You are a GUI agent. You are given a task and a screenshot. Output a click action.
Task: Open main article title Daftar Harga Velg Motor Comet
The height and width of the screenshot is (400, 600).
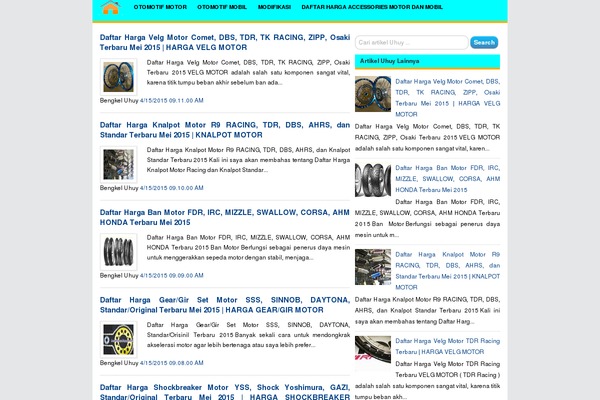click(225, 42)
